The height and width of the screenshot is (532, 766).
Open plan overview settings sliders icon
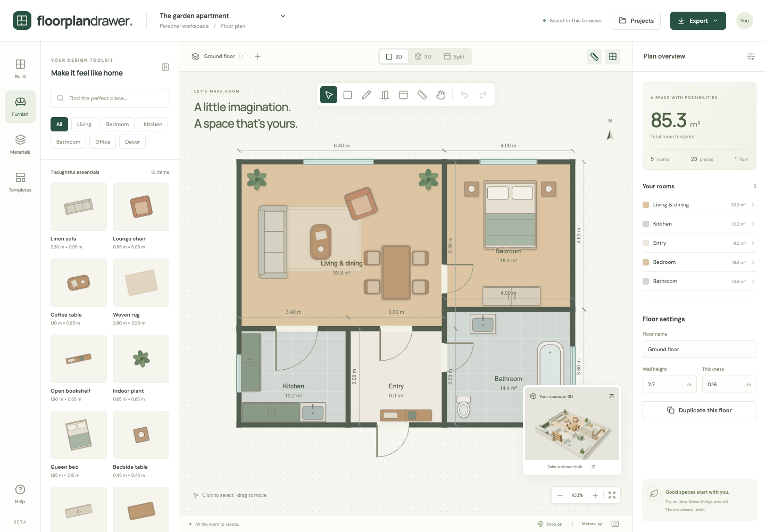751,56
